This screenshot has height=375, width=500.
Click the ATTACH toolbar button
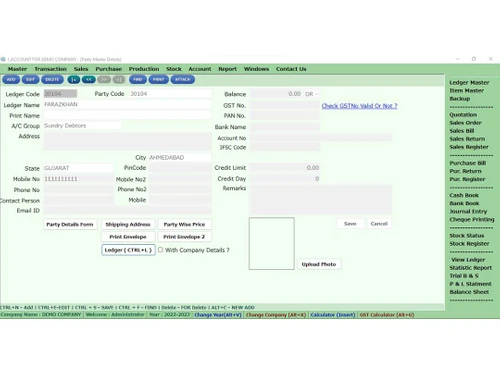[183, 80]
